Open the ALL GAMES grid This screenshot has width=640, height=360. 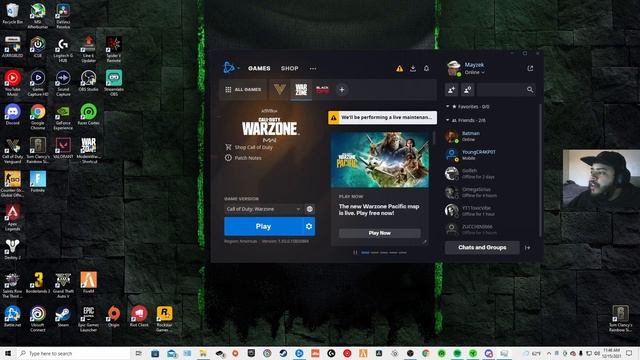click(x=243, y=89)
